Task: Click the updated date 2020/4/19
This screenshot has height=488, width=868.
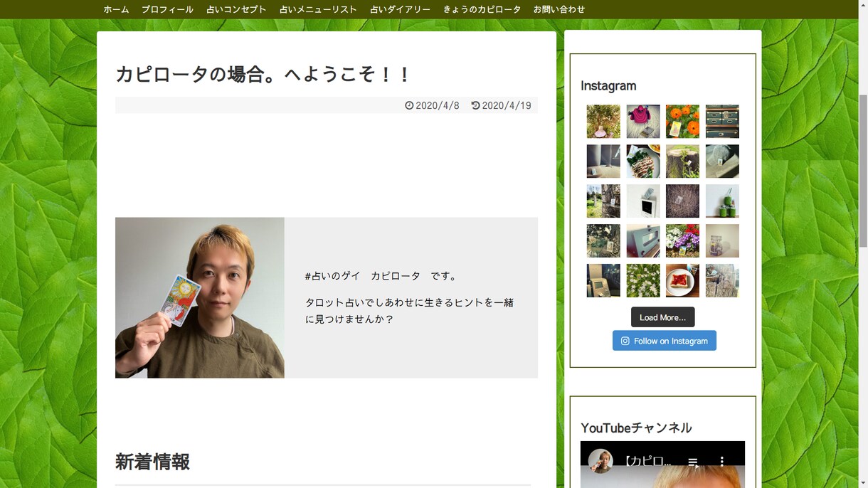Action: pyautogui.click(x=507, y=105)
